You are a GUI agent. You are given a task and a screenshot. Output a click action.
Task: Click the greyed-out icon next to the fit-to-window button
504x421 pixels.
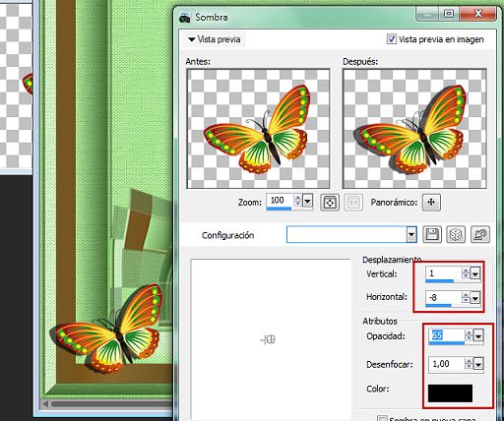(x=353, y=203)
